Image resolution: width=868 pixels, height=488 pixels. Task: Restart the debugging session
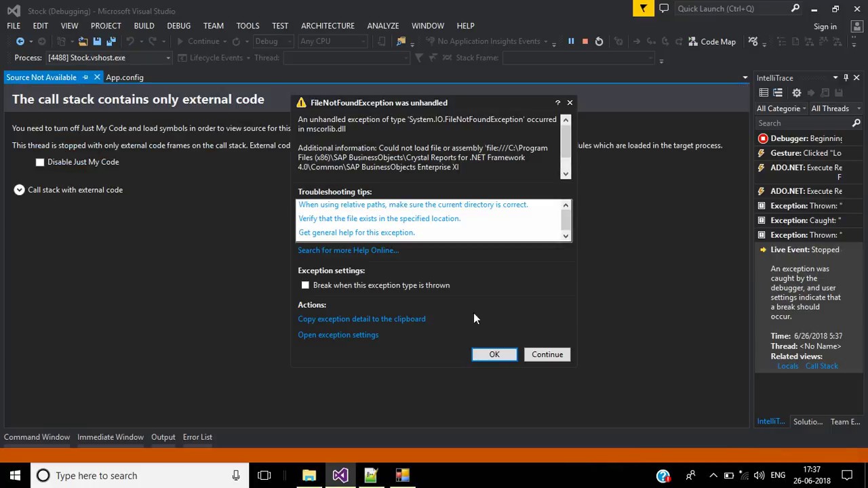click(x=599, y=41)
